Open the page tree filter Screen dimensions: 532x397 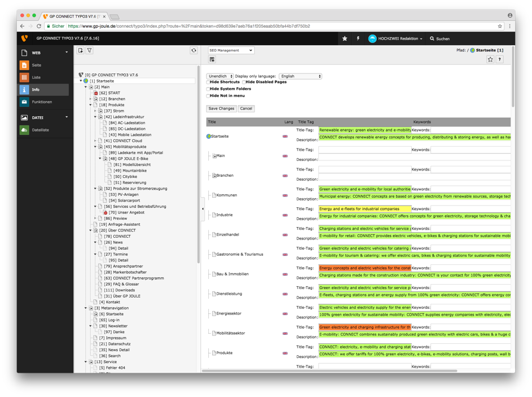pos(90,51)
